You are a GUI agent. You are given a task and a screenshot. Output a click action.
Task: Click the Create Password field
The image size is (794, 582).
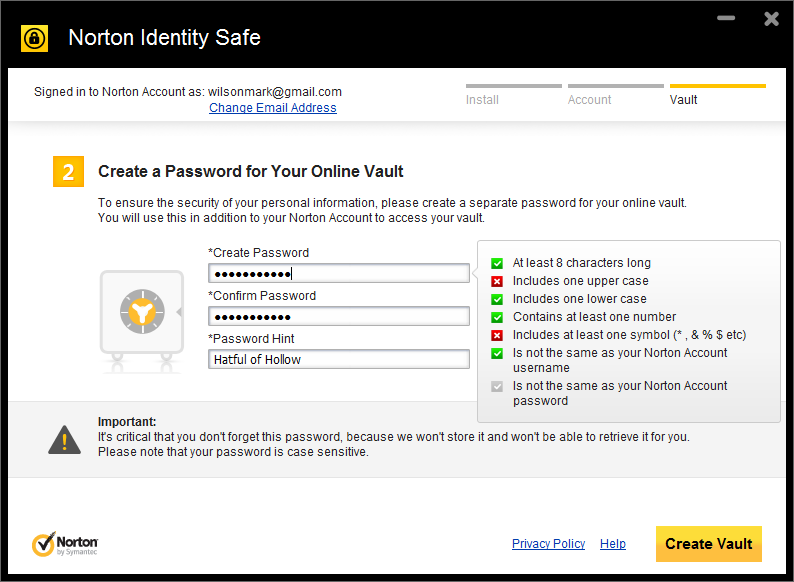point(338,274)
